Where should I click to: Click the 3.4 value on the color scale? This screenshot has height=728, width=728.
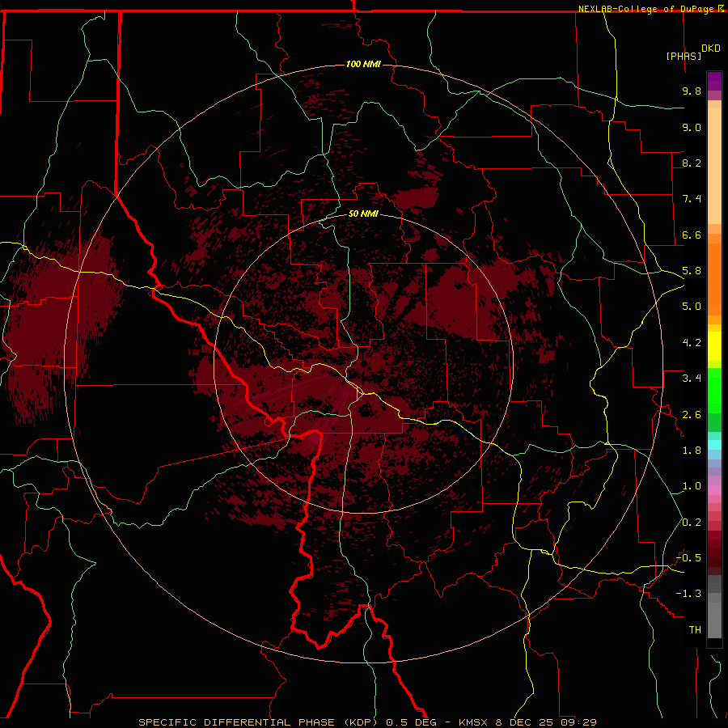point(692,379)
